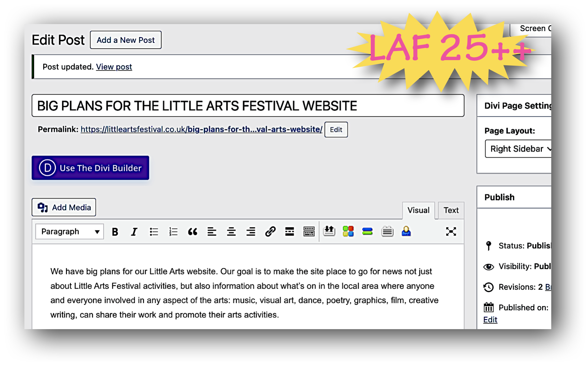Screen dimensions: 588x373
Task: Insert a blockquote
Action: coord(193,231)
